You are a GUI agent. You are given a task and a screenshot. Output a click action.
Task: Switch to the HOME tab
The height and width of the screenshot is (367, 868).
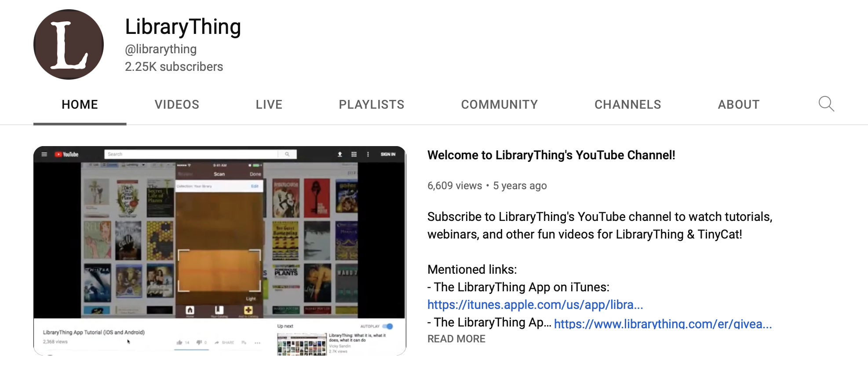[x=80, y=105]
